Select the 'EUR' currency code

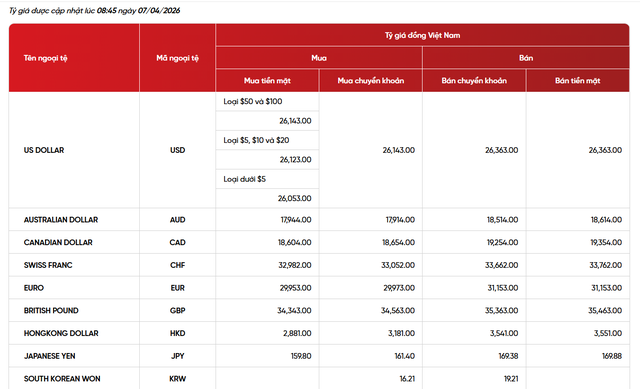pyautogui.click(x=178, y=288)
